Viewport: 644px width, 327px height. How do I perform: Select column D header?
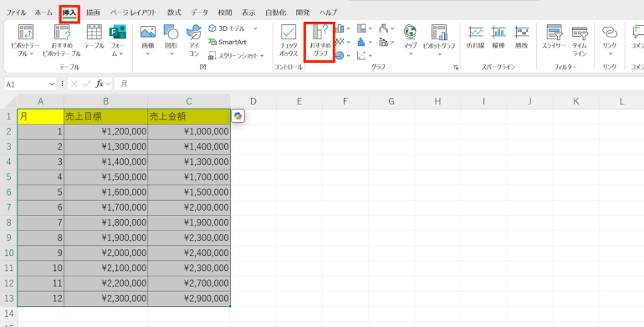[x=253, y=101]
